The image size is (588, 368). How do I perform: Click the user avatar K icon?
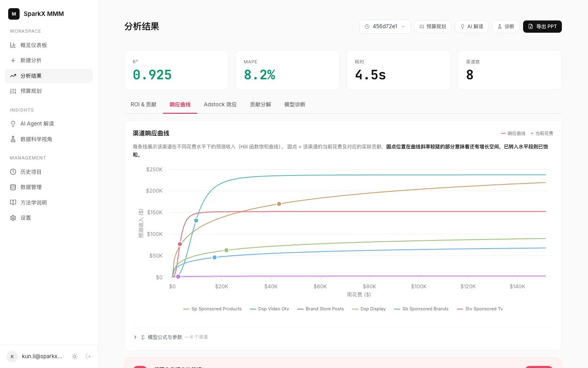[x=12, y=357]
